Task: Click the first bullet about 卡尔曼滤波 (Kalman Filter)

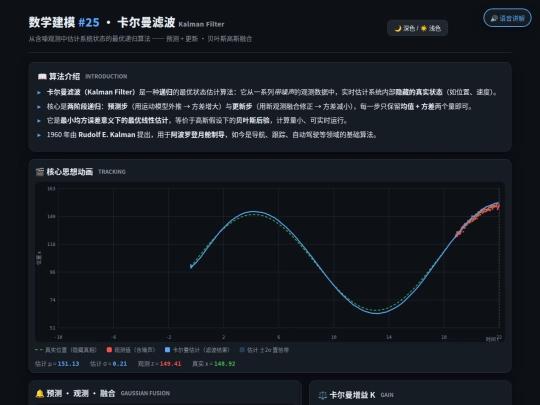Action: 268,92
